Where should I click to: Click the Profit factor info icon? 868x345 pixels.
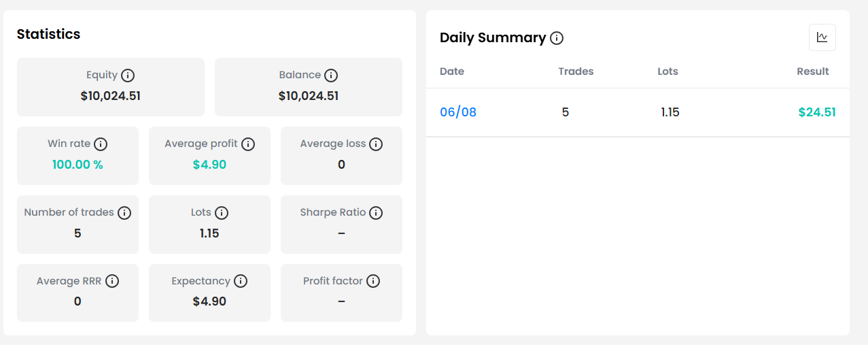372,281
